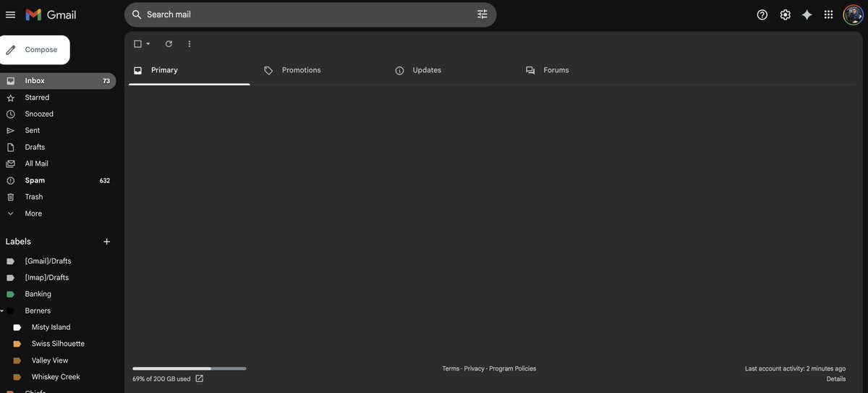The height and width of the screenshot is (393, 868).
Task: Open the Google account avatar
Action: point(853,14)
